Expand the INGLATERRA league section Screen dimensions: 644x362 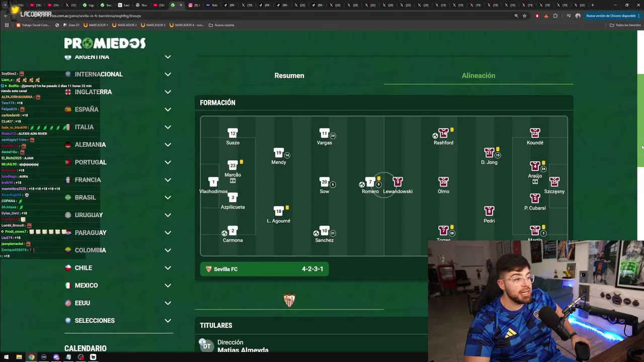[168, 92]
